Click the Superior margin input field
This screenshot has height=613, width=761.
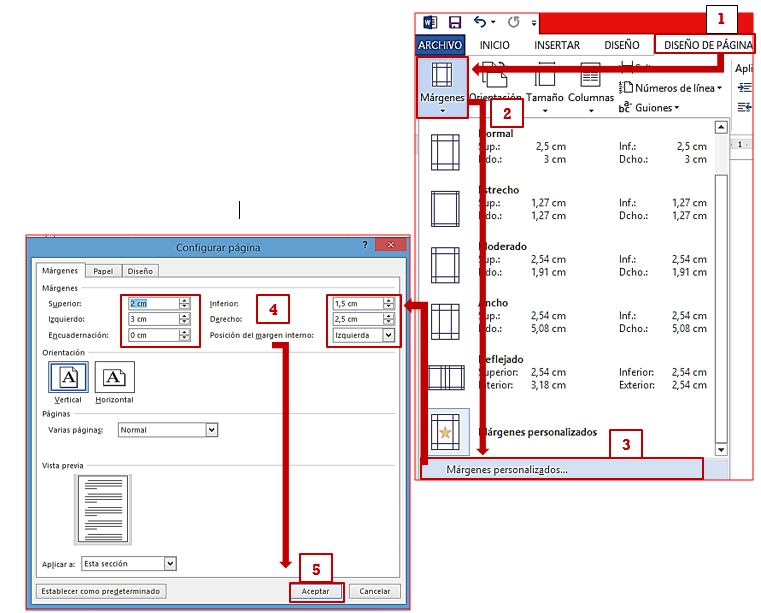[152, 303]
